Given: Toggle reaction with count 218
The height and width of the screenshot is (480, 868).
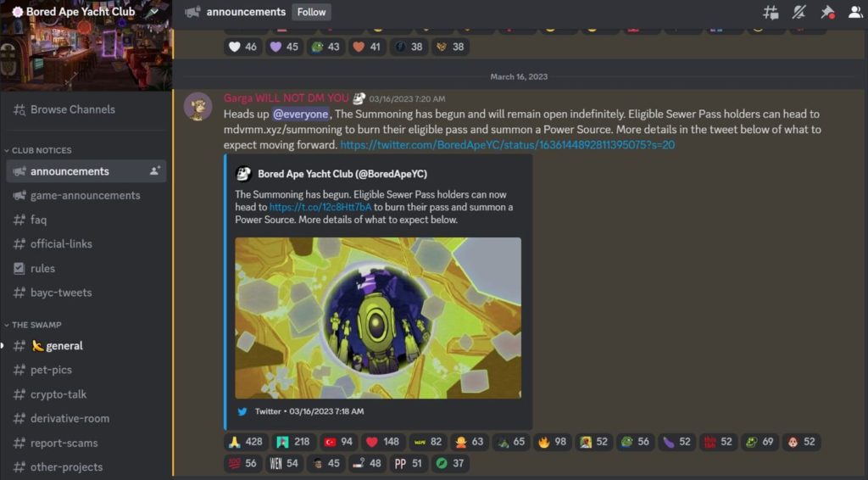Looking at the screenshot, I should pyautogui.click(x=293, y=442).
